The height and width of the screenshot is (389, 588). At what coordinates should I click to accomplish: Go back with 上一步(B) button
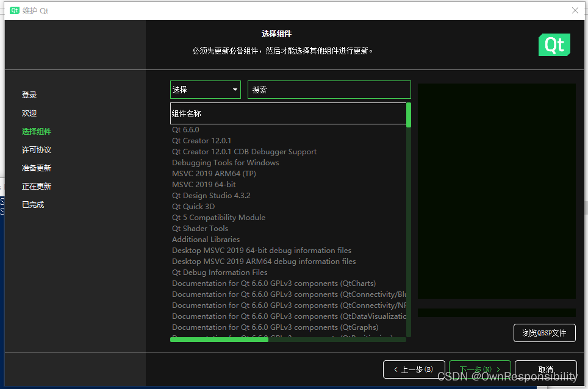pos(414,369)
